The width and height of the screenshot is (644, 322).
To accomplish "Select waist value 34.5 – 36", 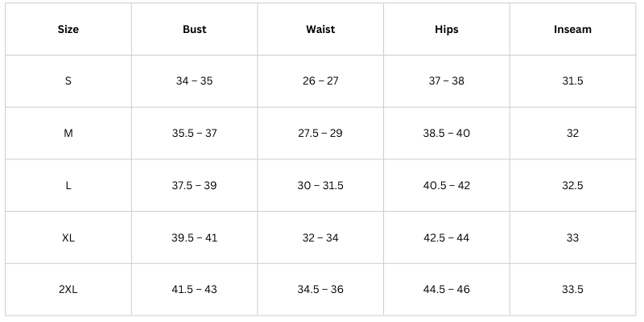I will pyautogui.click(x=320, y=290).
